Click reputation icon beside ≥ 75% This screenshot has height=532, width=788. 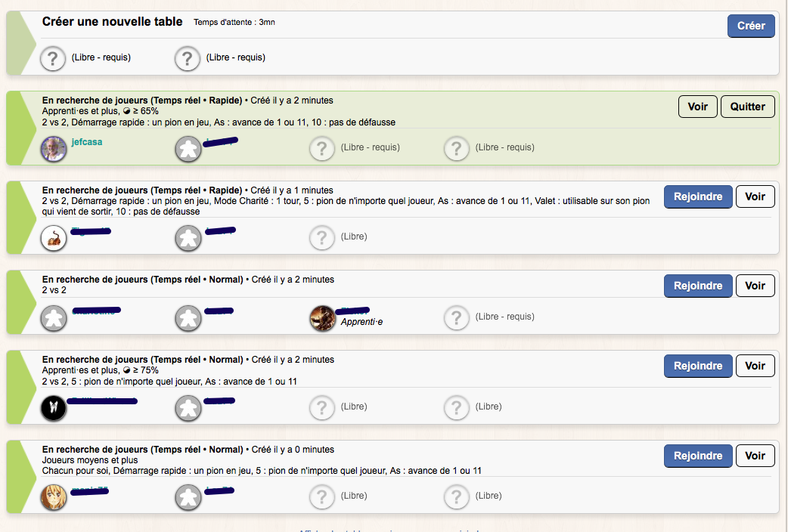[x=126, y=370]
